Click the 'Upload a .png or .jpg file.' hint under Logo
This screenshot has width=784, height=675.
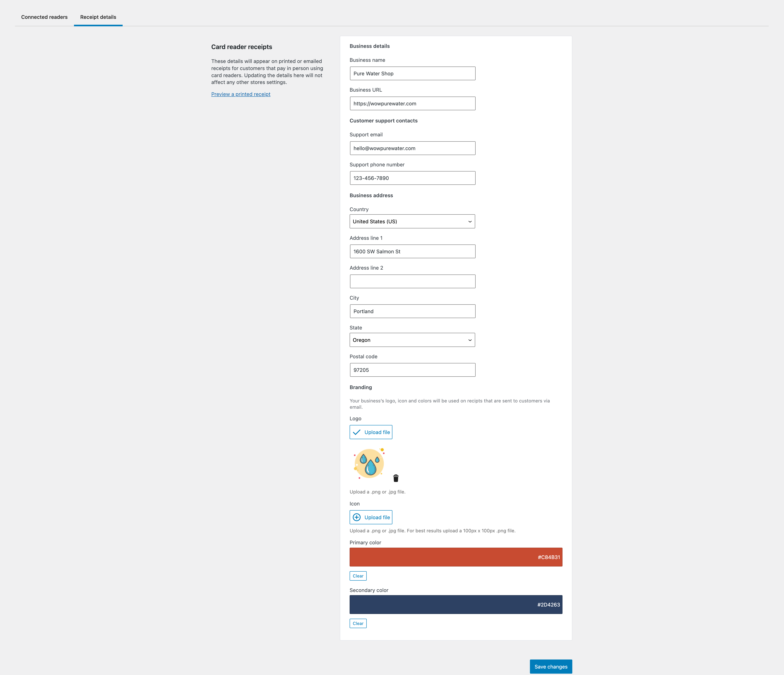point(377,492)
